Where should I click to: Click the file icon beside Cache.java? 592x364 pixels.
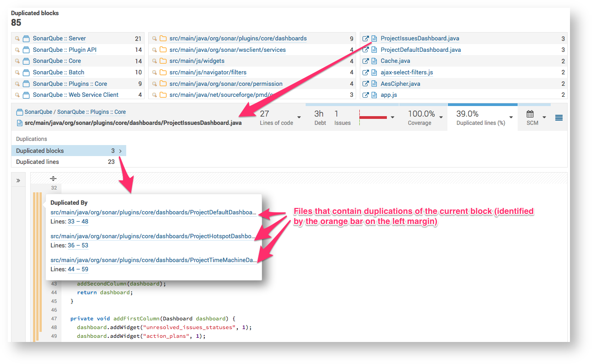[374, 61]
